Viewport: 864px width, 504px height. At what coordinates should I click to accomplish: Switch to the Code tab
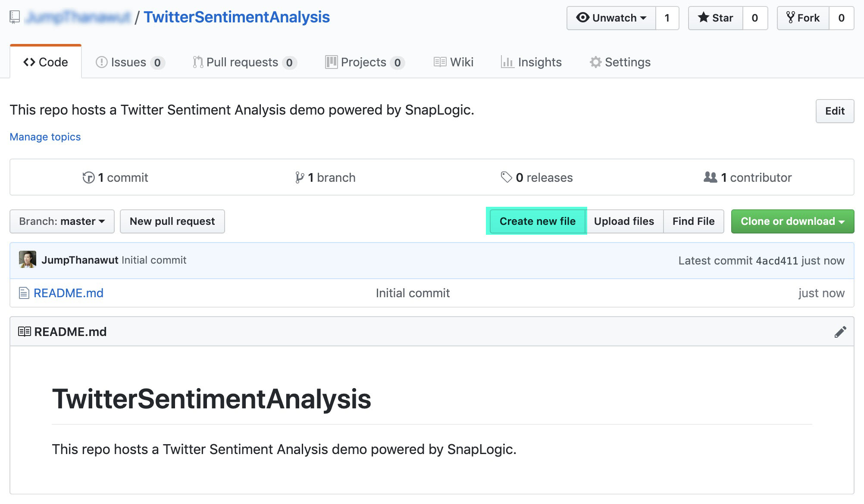(46, 62)
